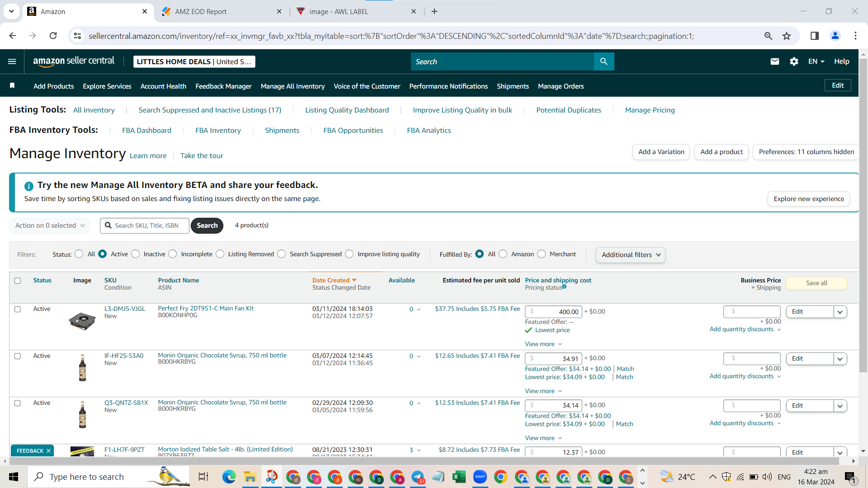Click the info icon in BETA banner

point(28,186)
